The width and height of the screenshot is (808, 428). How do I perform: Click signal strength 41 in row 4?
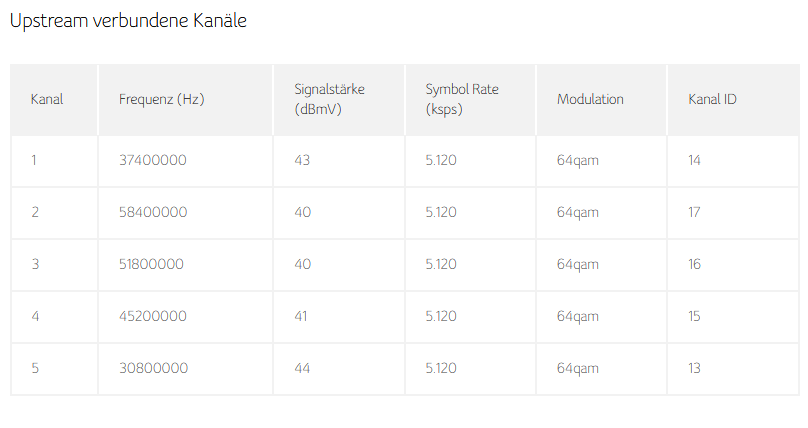(301, 316)
